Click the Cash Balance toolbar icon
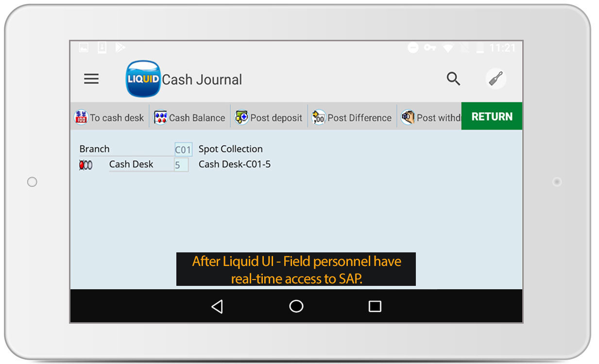The height and width of the screenshot is (364, 599). pyautogui.click(x=160, y=117)
